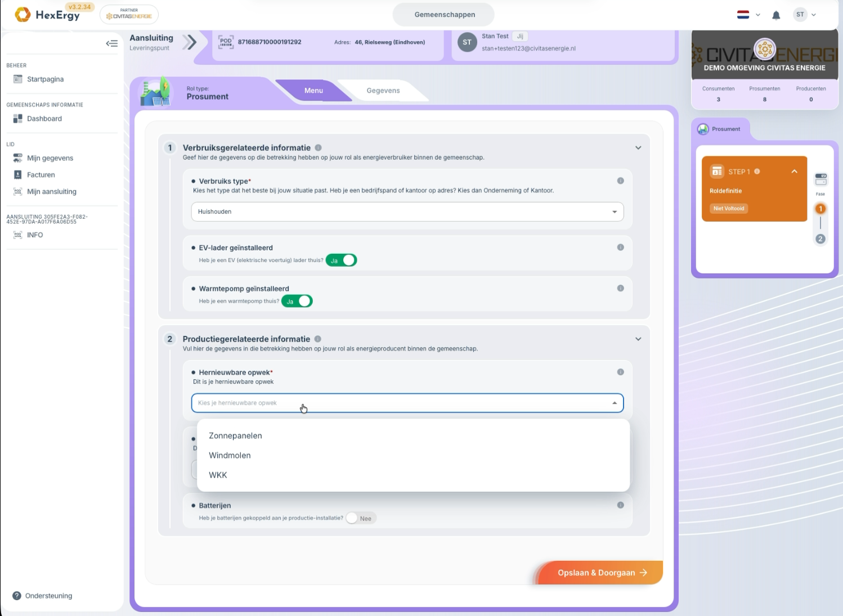The height and width of the screenshot is (616, 843).
Task: Select phase 2 step marker
Action: [x=820, y=239]
